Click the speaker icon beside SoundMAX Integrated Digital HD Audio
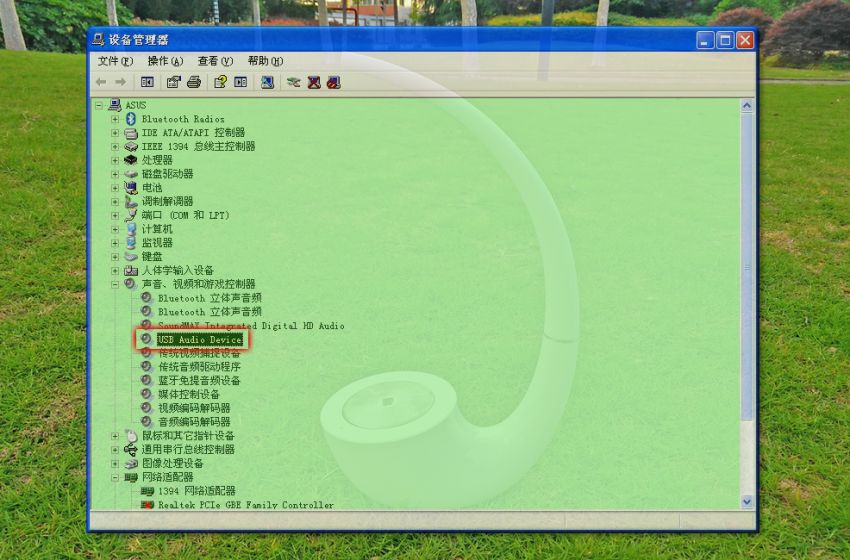Viewport: 850px width, 560px height. click(146, 325)
